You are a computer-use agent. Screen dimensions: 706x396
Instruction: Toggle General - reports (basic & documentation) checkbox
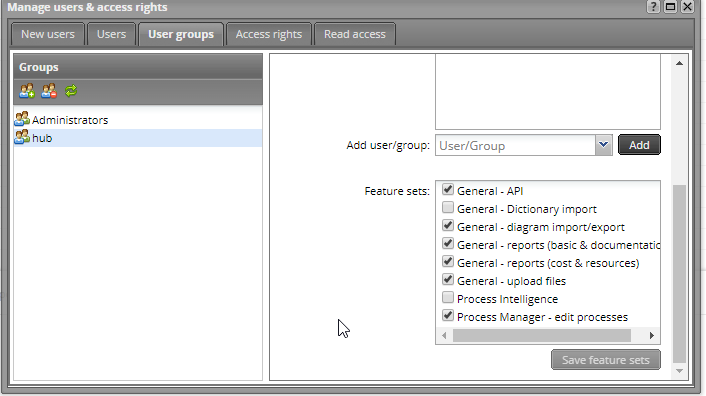[448, 243]
